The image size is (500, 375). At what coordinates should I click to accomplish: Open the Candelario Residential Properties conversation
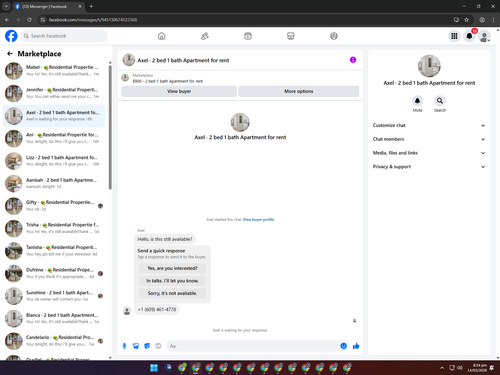(54, 341)
